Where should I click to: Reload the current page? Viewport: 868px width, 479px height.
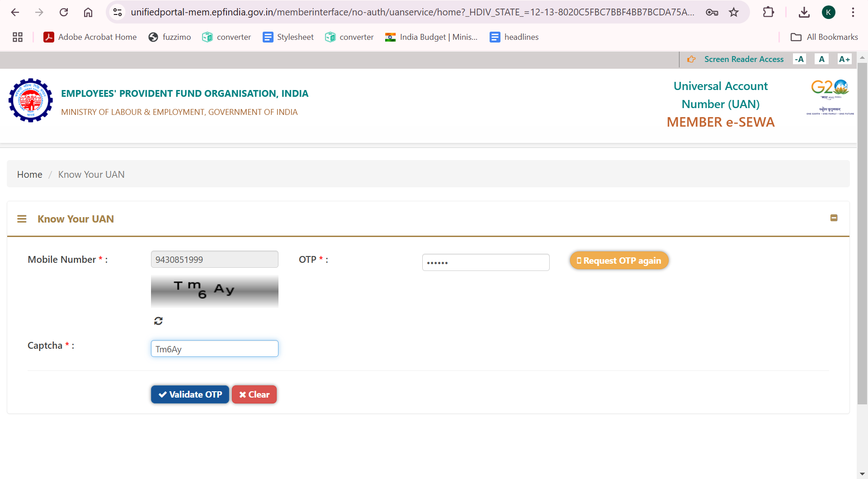[x=64, y=12]
